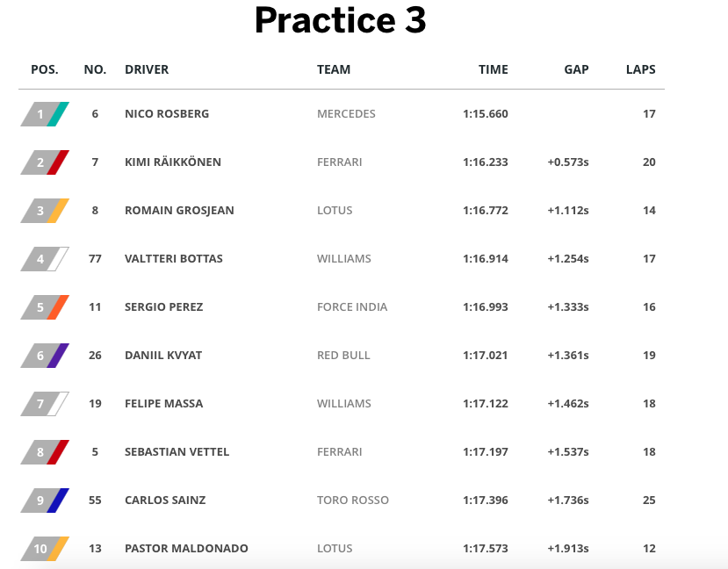This screenshot has width=728, height=569.
Task: Click the position 1 Mercedes teal badge
Action: [x=45, y=114]
